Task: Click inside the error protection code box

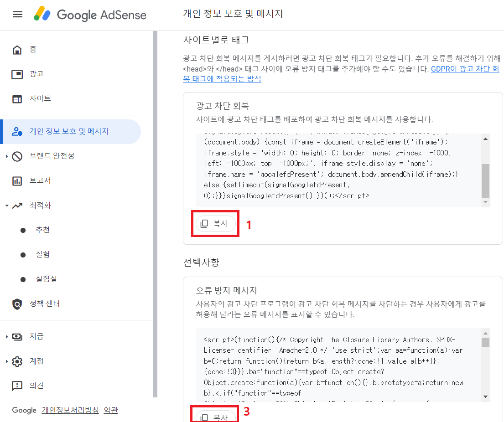Action: tap(338, 365)
